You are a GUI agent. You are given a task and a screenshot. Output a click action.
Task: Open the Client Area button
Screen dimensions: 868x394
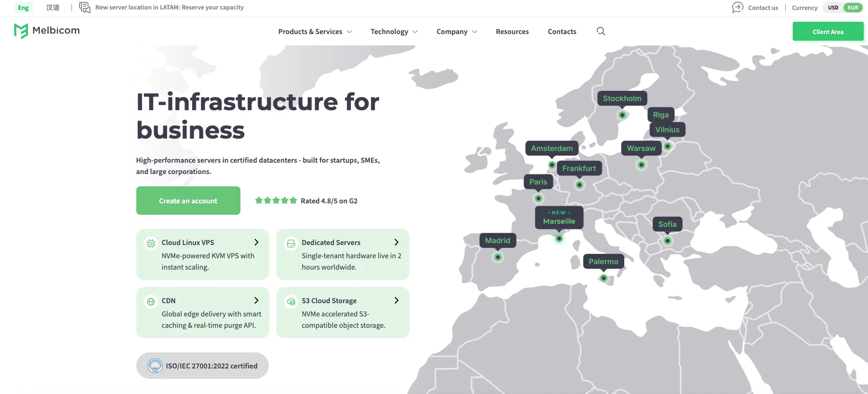pyautogui.click(x=828, y=32)
